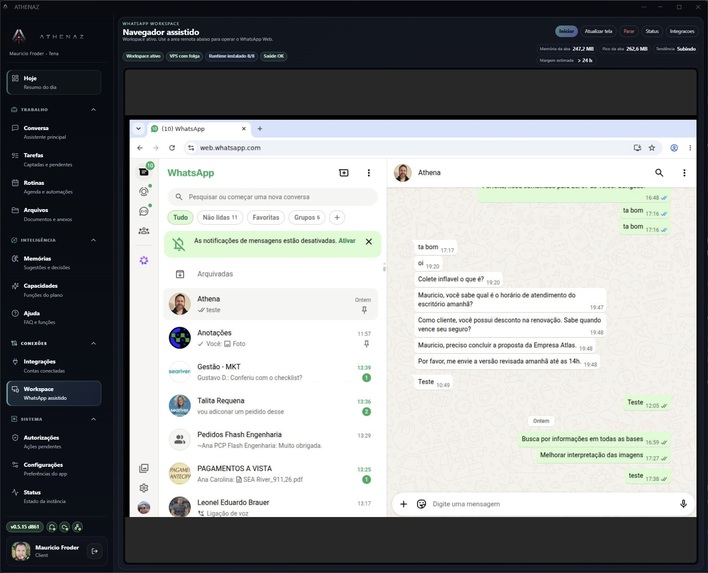
Task: Select the Não lidas chat filter
Action: [x=220, y=217]
